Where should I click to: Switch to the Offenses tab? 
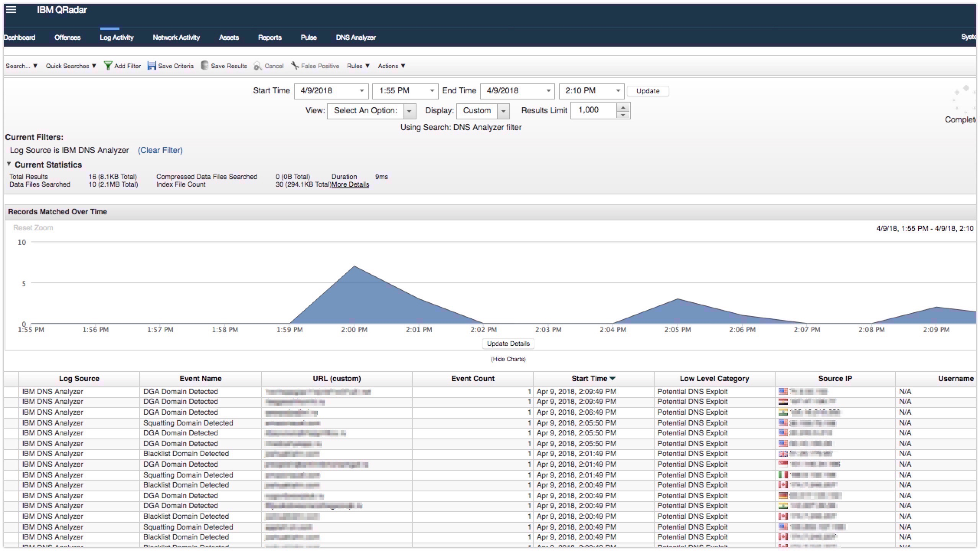67,37
